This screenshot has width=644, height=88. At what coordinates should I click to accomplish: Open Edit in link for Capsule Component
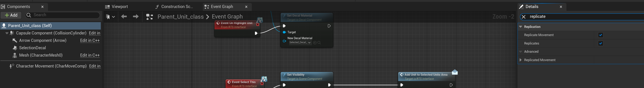coord(94,33)
